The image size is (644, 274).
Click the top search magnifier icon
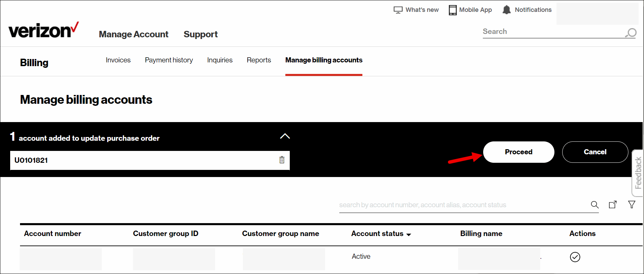(631, 33)
